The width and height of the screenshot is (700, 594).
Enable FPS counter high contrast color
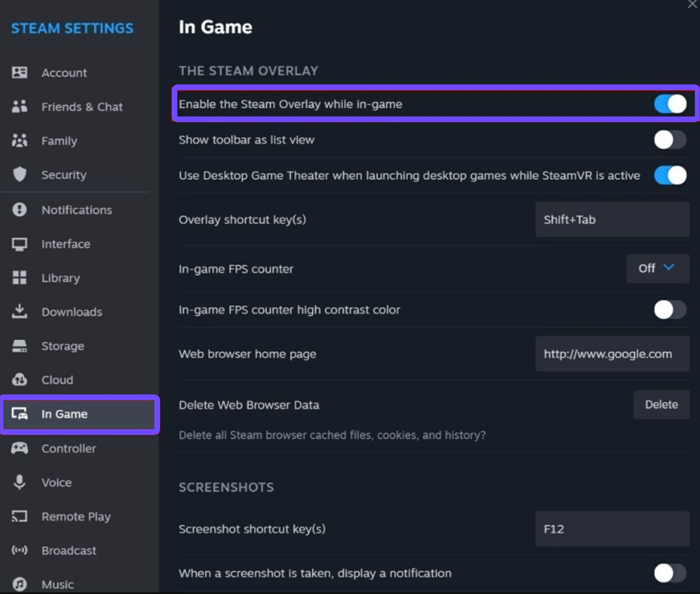click(670, 310)
